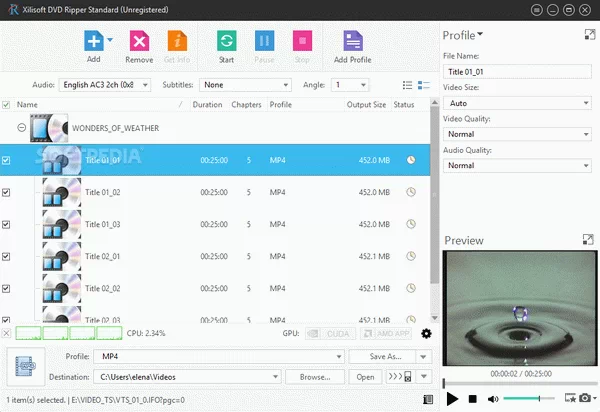Stop the preview playback
This screenshot has height=412, width=600.
pos(472,398)
